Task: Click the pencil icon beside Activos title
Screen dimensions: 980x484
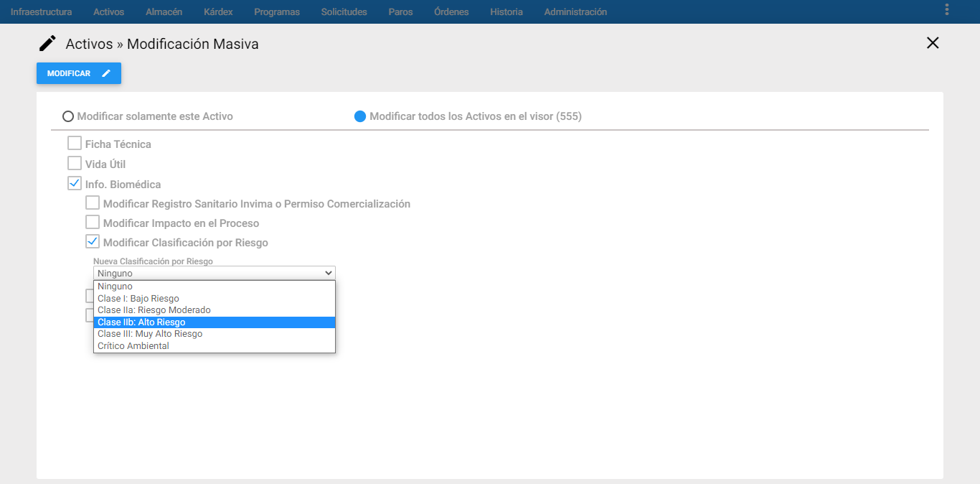Action: tap(47, 44)
